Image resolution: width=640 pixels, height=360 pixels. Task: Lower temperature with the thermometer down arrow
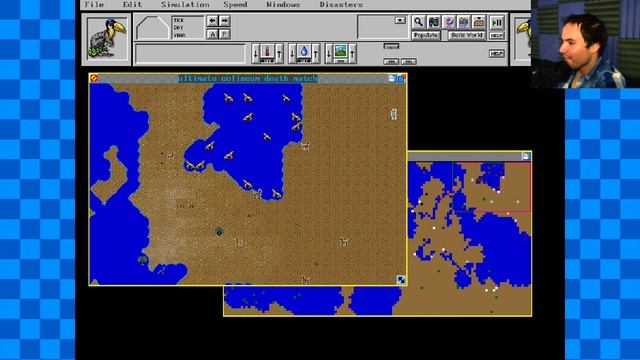click(x=256, y=53)
